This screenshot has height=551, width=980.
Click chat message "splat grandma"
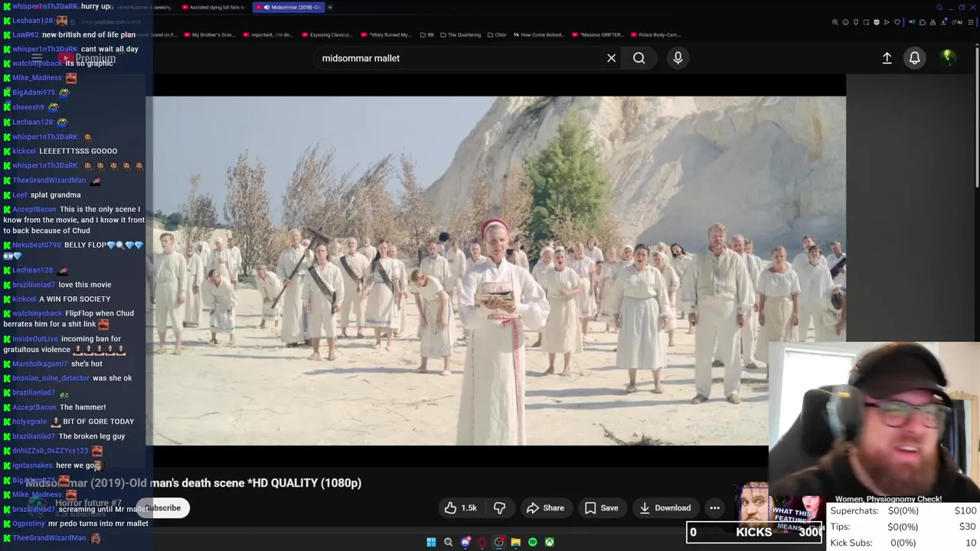(55, 194)
